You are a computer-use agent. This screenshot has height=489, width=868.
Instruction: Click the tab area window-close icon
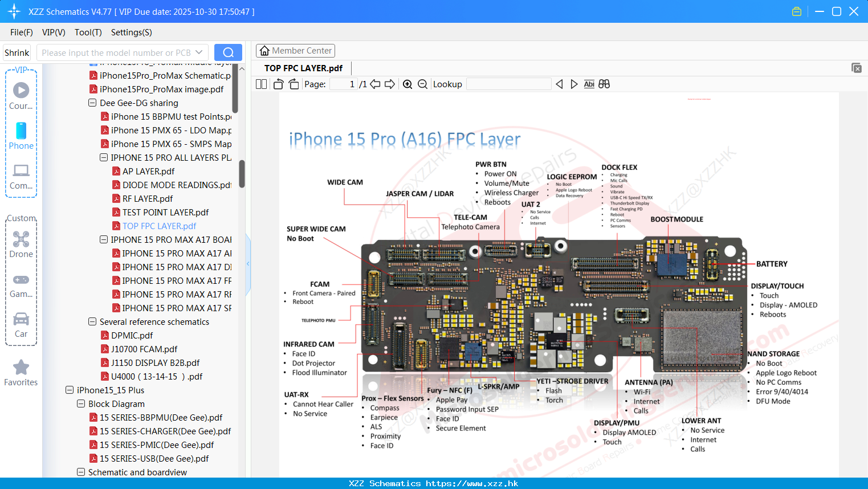point(857,68)
